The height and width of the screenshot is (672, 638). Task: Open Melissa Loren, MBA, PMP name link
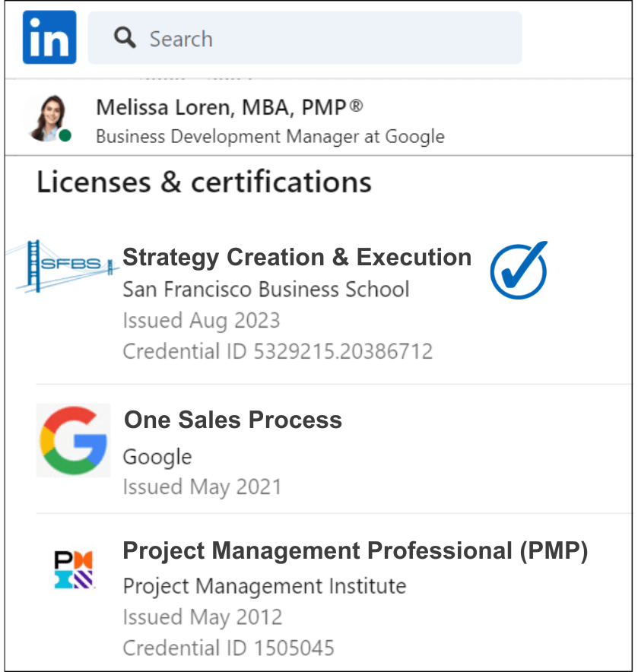click(230, 107)
